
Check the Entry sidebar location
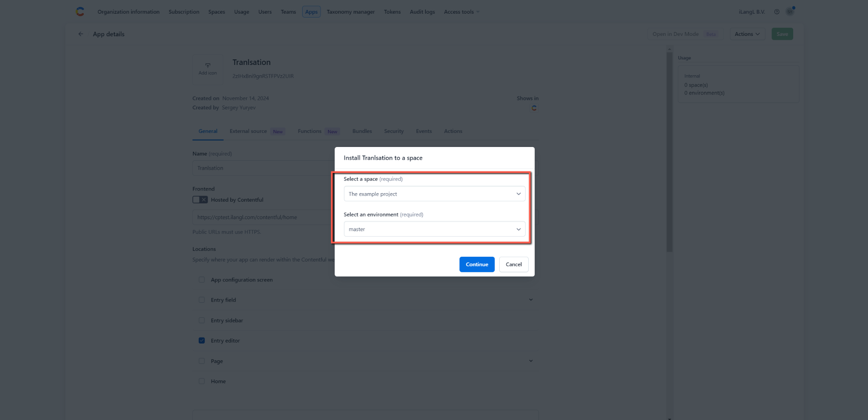(202, 320)
